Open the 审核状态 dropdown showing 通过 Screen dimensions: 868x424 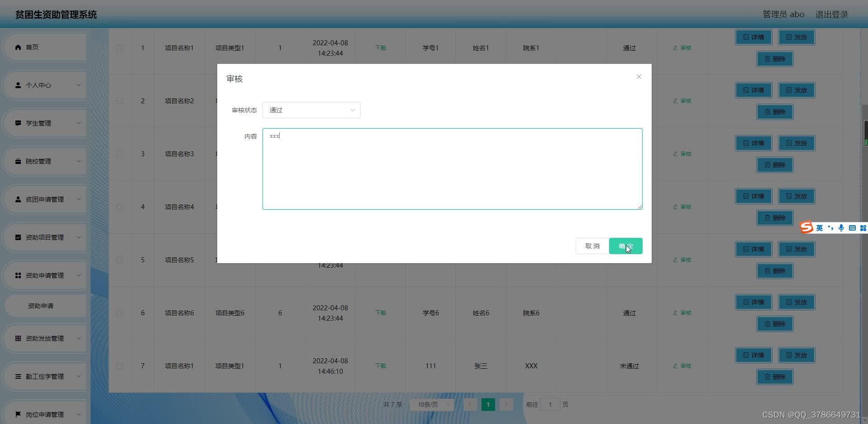point(311,110)
